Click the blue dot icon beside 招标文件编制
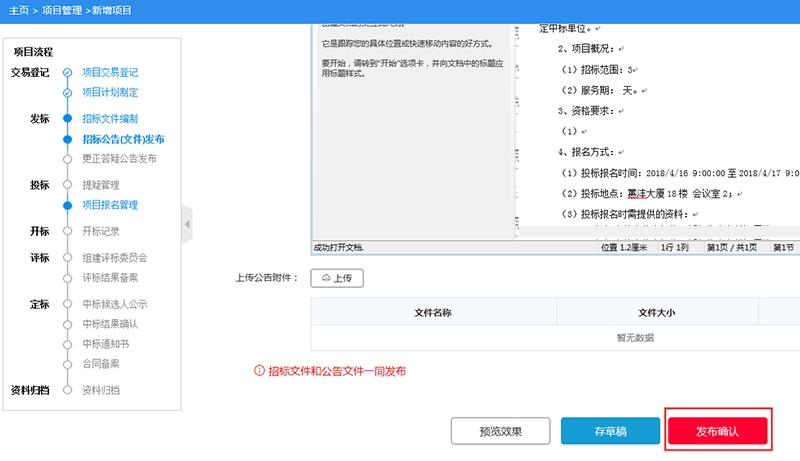Image resolution: width=800 pixels, height=461 pixels. pos(67,119)
